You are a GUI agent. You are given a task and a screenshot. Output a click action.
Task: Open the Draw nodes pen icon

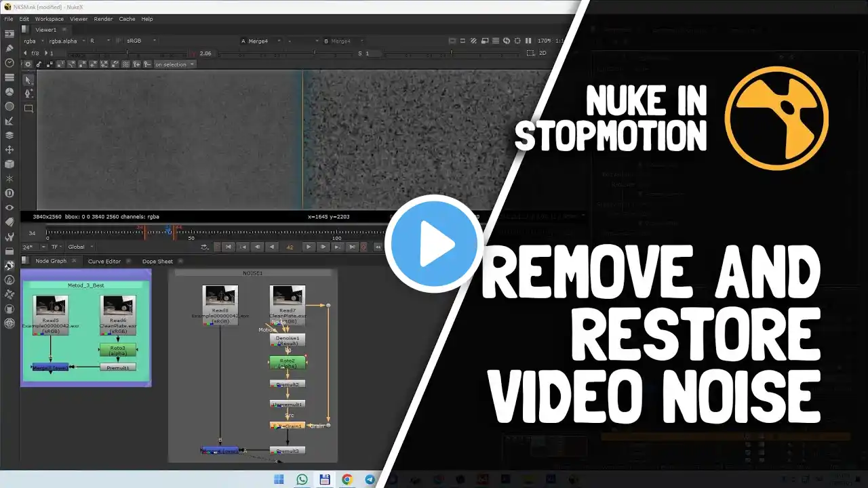coord(9,48)
